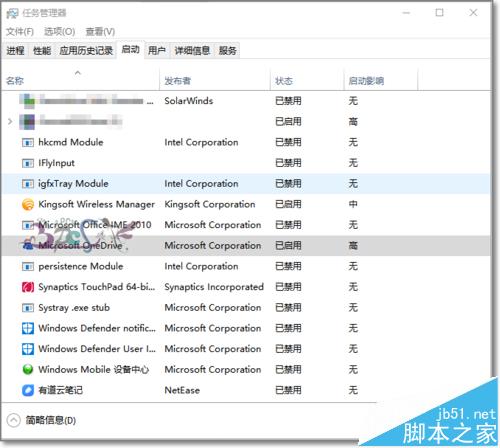Select the hkcmd Module row name
This screenshot has height=448, width=500.
[x=71, y=142]
